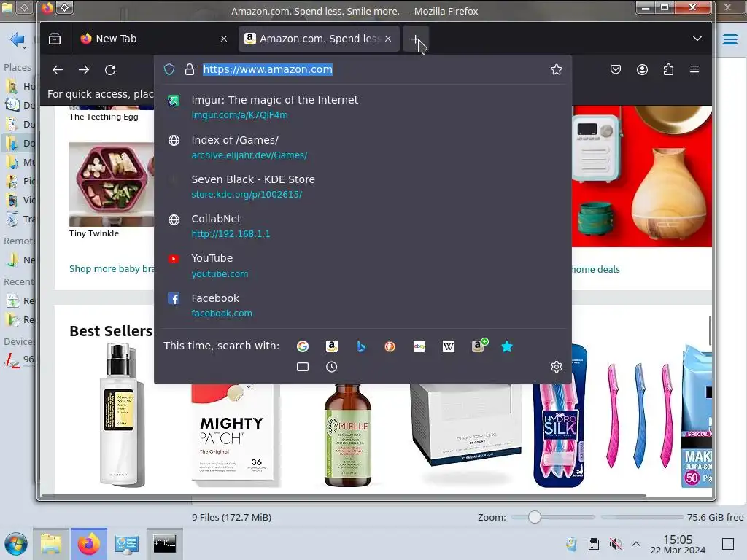Screen dimensions: 747x560
Task: Go forward one page in Firefox
Action: [84, 70]
